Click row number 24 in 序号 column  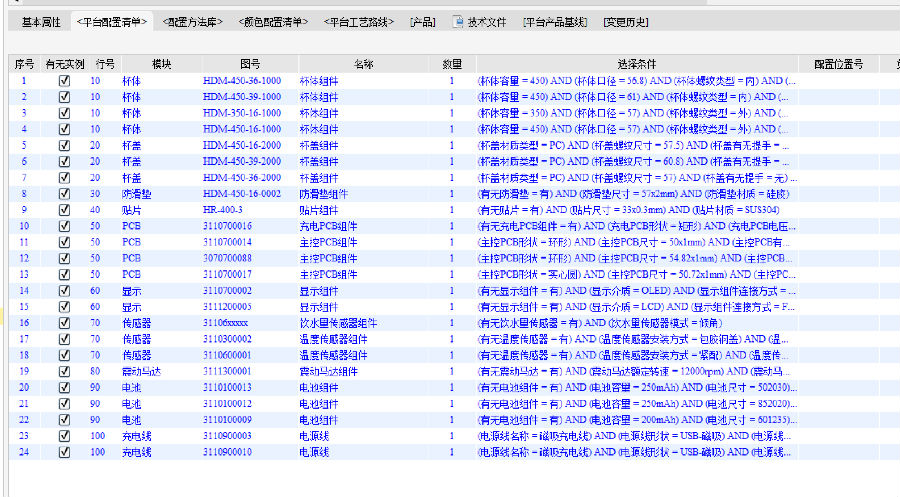(x=24, y=452)
